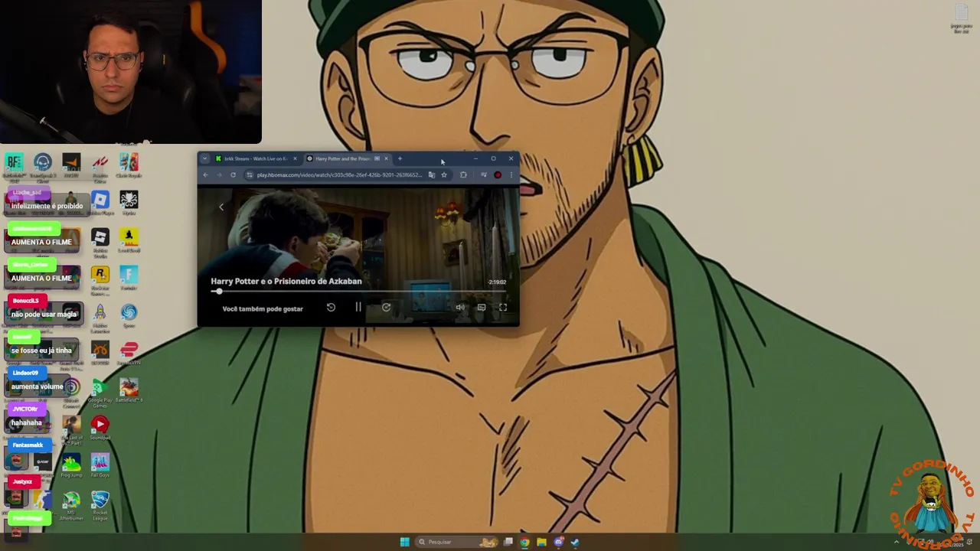Skip the video forward 10 seconds
The height and width of the screenshot is (551, 980).
(x=386, y=307)
